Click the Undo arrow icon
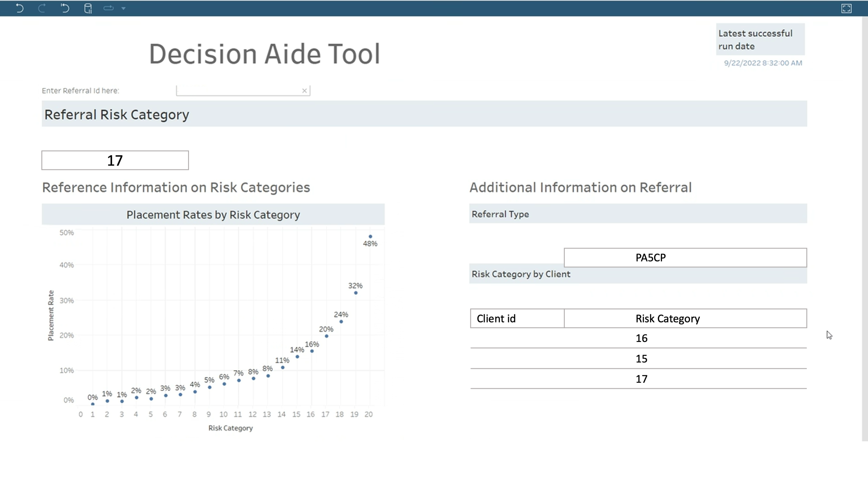This screenshot has height=488, width=868. click(20, 8)
